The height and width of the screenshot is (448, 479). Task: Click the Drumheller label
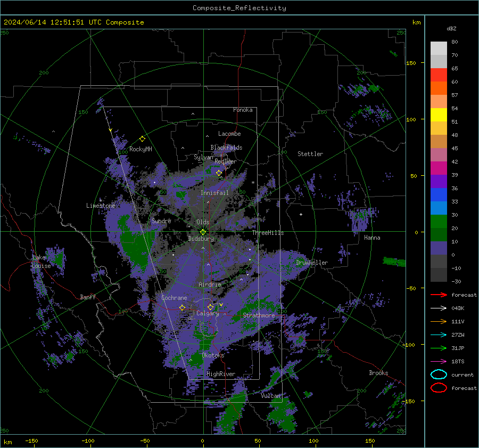[312, 263]
